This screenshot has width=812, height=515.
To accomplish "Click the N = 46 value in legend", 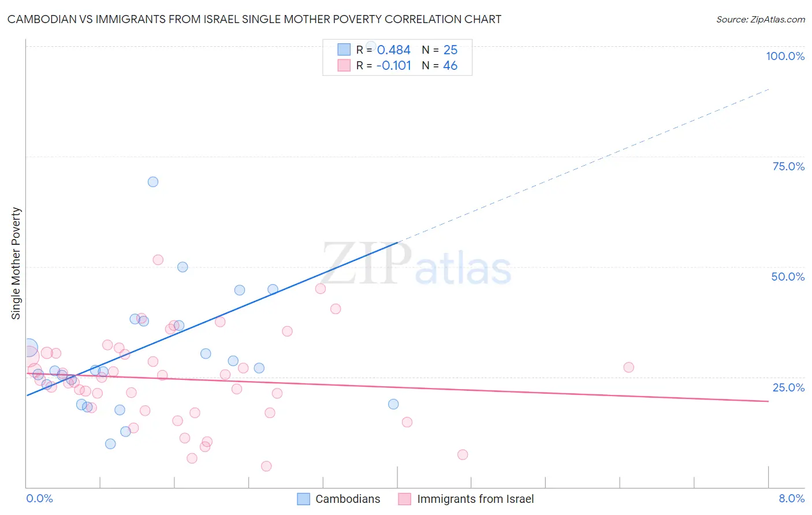I will click(x=439, y=65).
